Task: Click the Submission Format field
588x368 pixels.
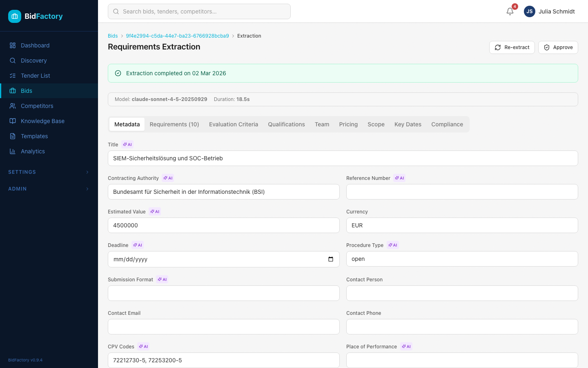Action: 224,293
